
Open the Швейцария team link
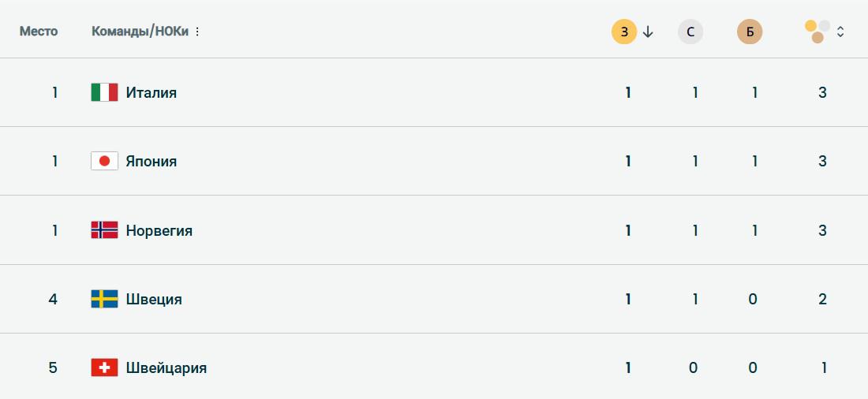click(166, 367)
